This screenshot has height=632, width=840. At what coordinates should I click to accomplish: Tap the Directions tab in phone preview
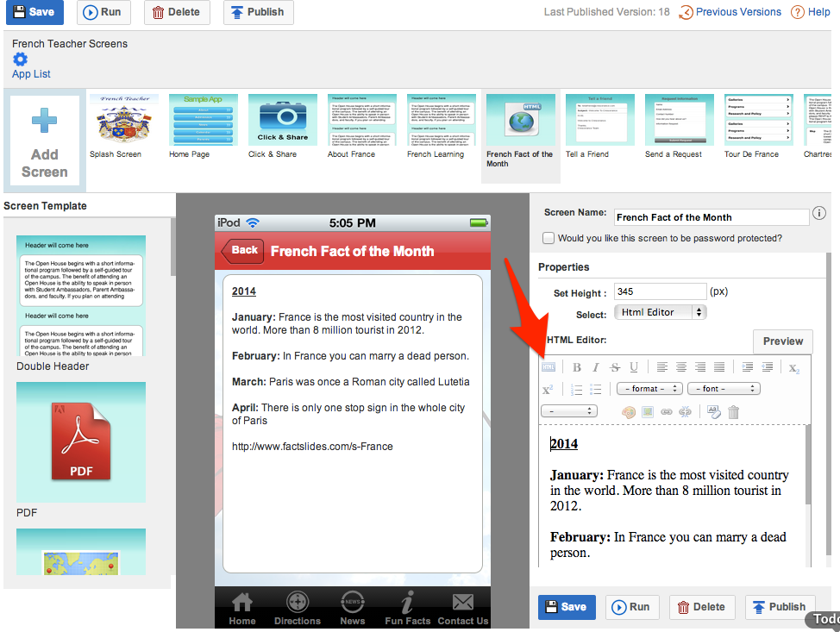click(298, 609)
